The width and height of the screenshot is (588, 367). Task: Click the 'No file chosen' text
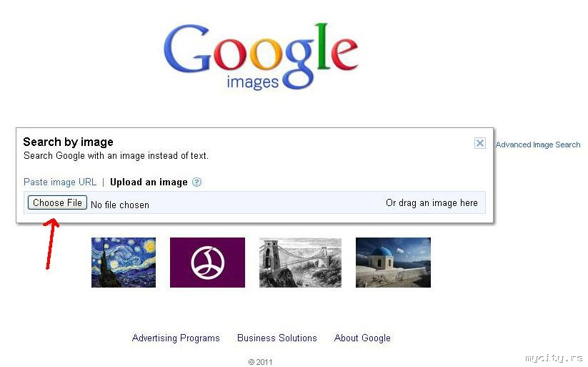coord(120,205)
